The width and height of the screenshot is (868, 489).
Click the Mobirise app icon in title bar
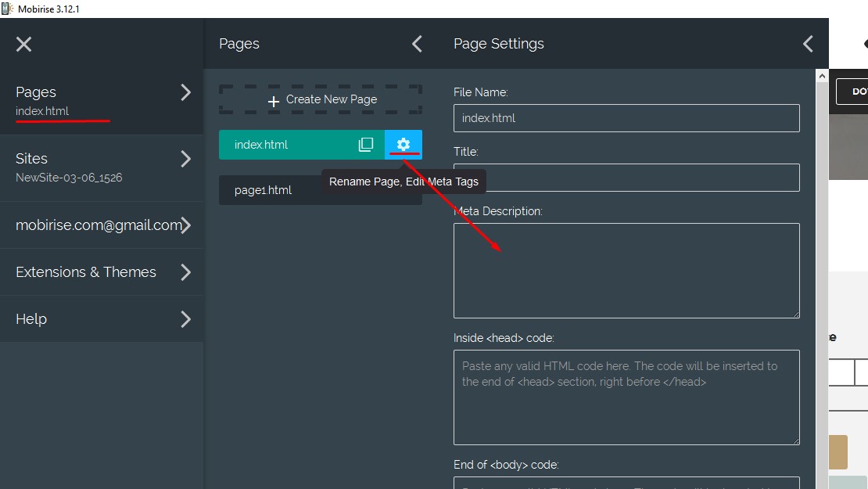pyautogui.click(x=8, y=9)
